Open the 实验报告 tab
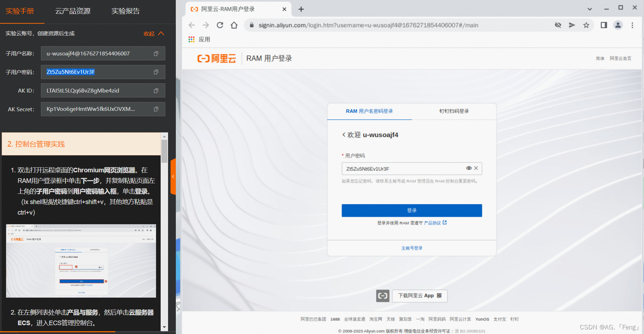 [x=125, y=11]
